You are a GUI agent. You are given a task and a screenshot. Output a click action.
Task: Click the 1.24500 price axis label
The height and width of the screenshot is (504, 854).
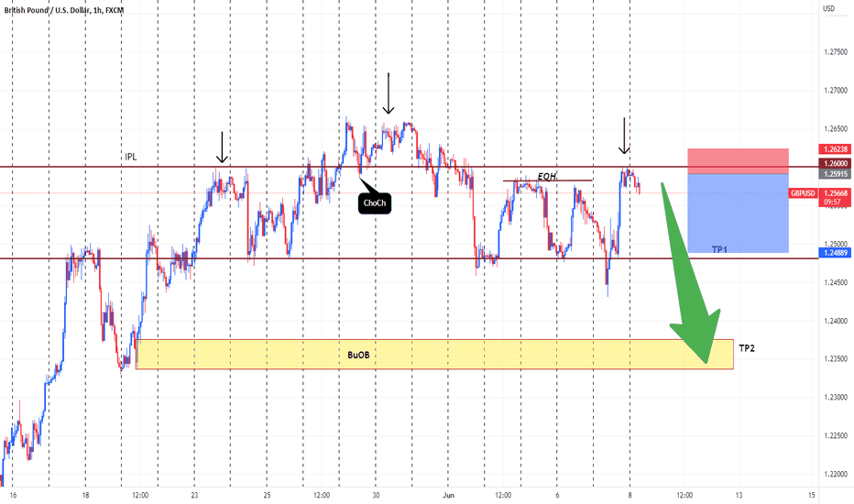click(x=836, y=282)
